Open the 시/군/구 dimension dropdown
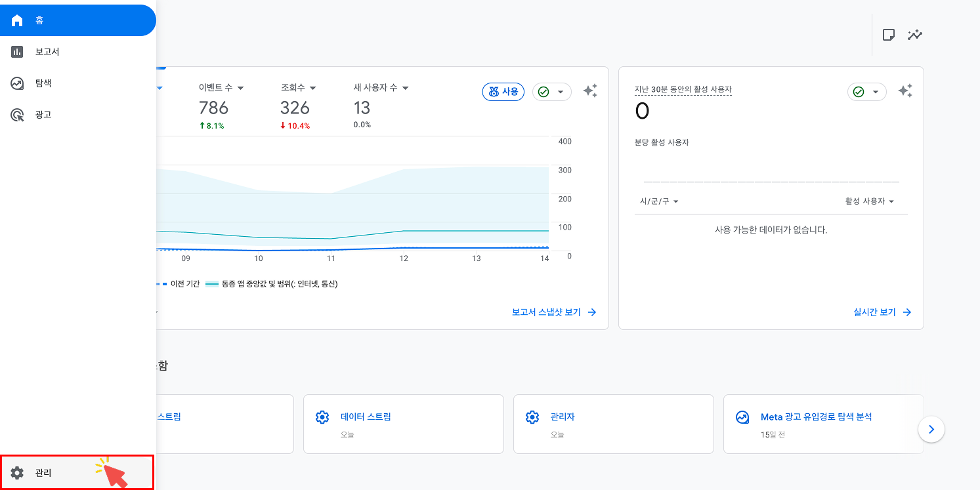The width and height of the screenshot is (980, 490). (659, 201)
